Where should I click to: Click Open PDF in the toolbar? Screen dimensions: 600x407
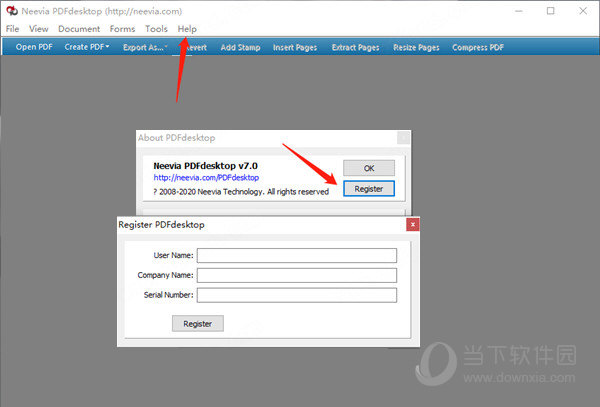[34, 47]
